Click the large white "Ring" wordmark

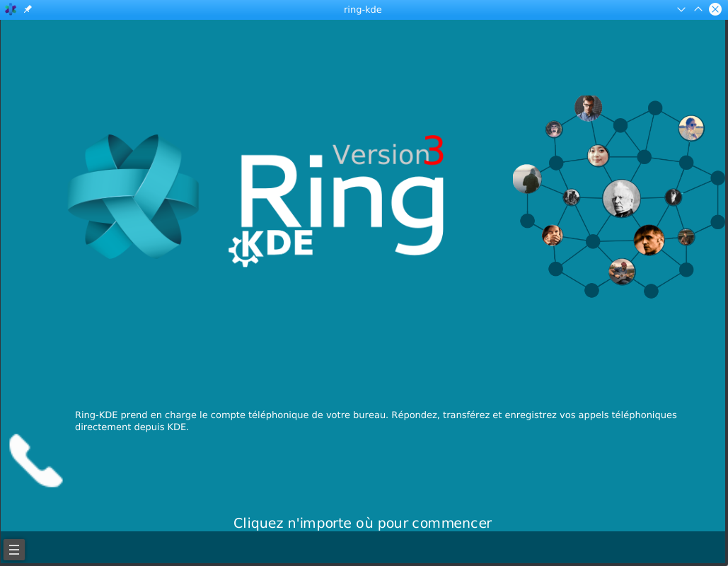coord(342,204)
